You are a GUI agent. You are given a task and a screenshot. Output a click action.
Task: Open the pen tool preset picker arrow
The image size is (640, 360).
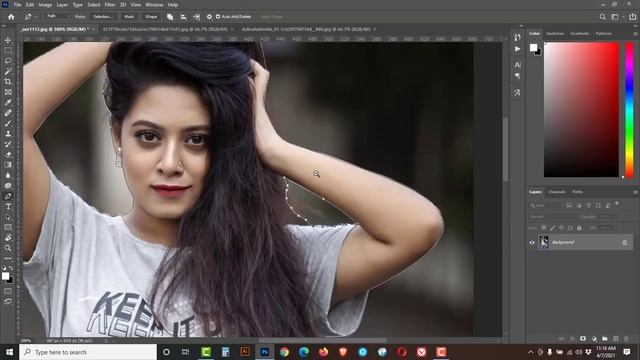pyautogui.click(x=35, y=17)
